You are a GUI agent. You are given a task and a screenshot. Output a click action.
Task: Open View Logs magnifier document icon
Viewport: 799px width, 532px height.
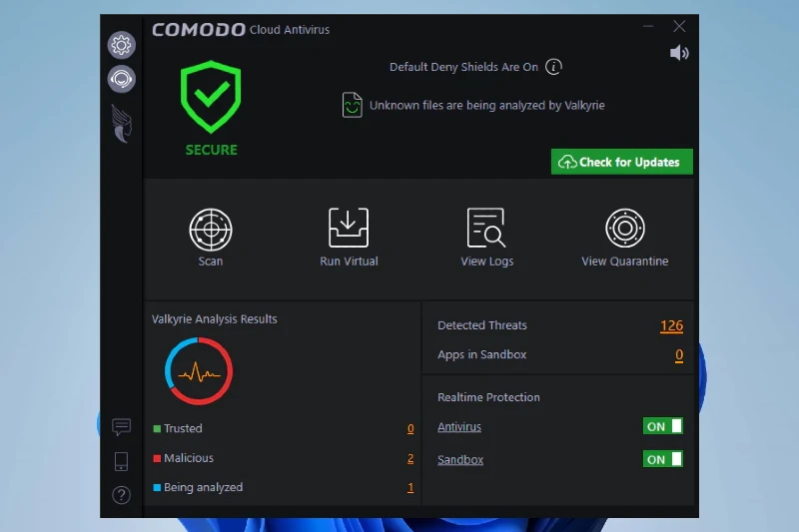pyautogui.click(x=486, y=228)
